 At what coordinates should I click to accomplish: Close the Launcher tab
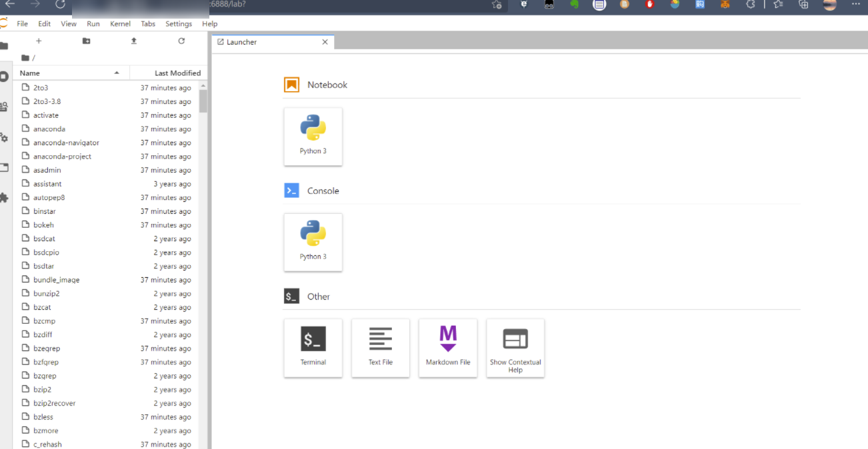click(x=325, y=42)
